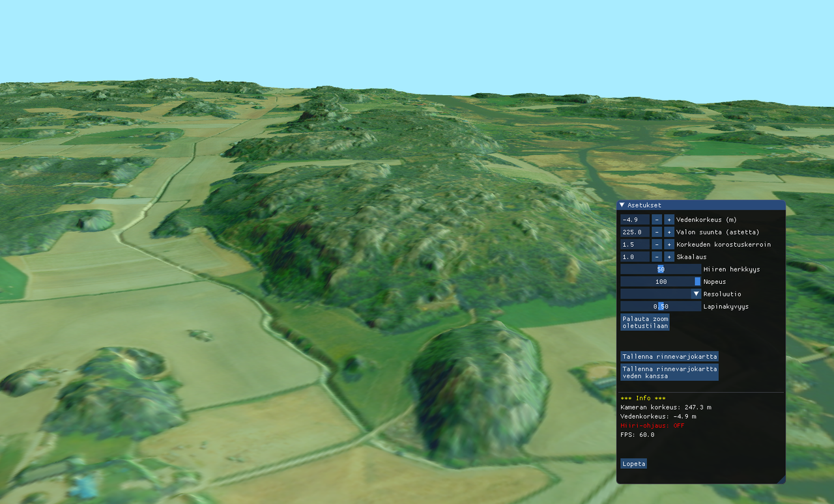The height and width of the screenshot is (504, 834).
Task: Click the 'FPS: 60.0' text
Action: (x=637, y=434)
